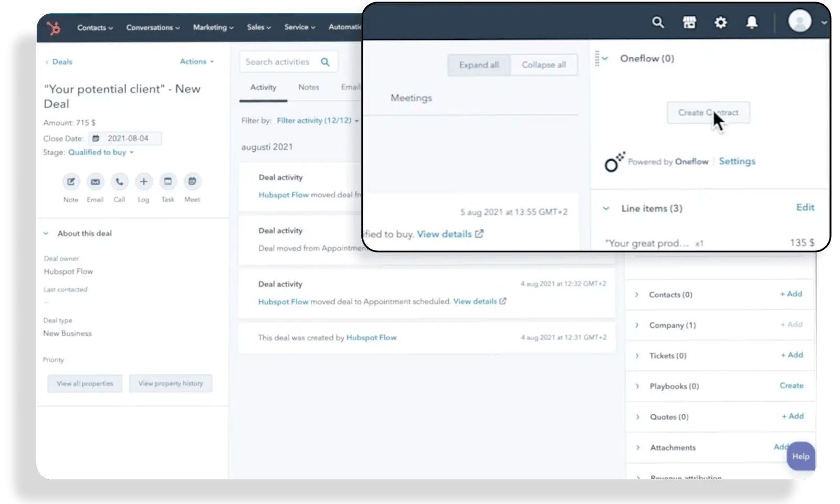The height and width of the screenshot is (504, 840).
Task: Open the settings gear icon
Action: click(x=721, y=23)
